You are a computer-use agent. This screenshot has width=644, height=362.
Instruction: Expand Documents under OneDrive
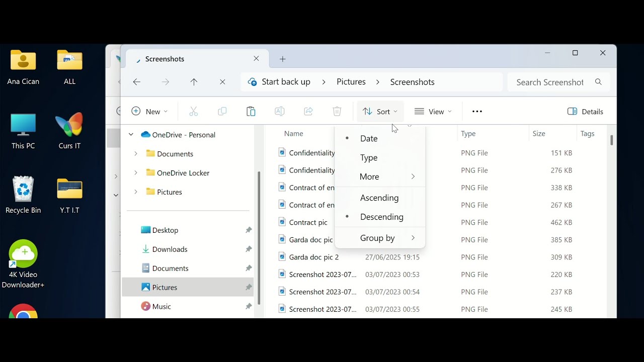point(135,154)
